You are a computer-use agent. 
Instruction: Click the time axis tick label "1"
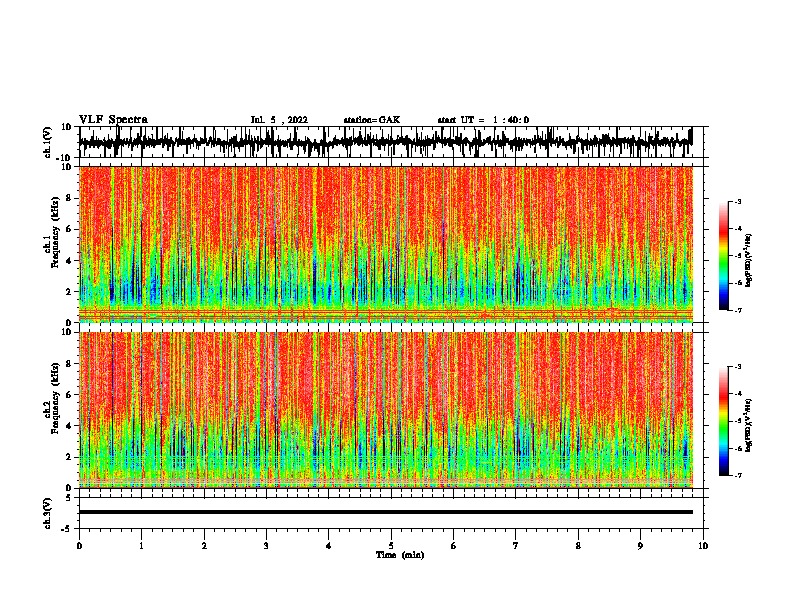[141, 546]
